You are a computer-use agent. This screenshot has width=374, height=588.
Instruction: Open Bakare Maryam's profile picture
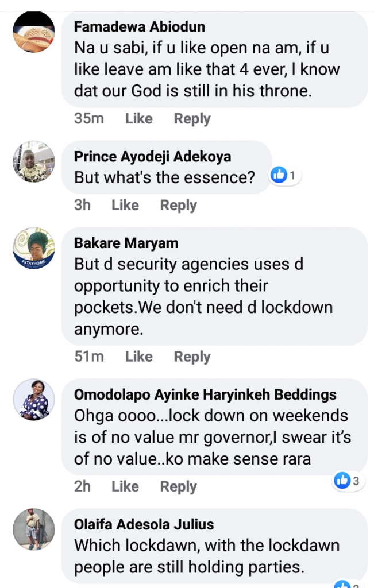coord(33,248)
